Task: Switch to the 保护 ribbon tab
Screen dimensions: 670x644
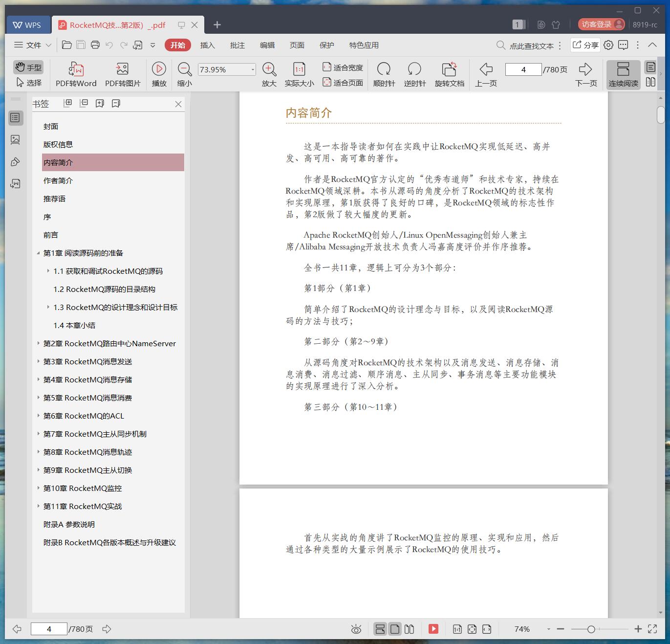Action: (326, 45)
